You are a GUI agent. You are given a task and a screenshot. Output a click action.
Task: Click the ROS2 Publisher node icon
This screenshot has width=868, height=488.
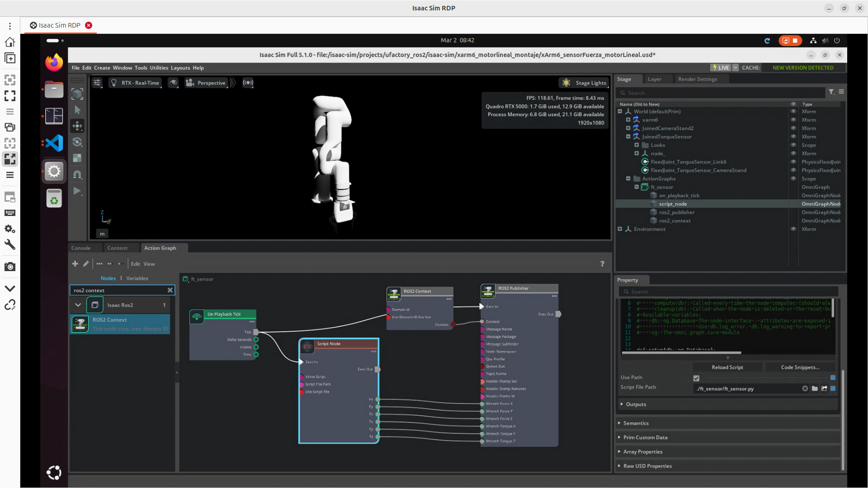(x=488, y=291)
